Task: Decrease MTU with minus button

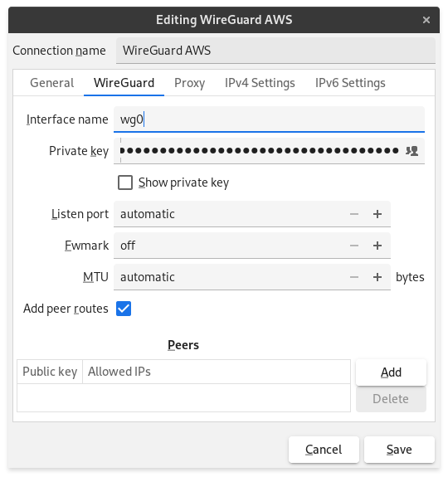Action: 354,277
